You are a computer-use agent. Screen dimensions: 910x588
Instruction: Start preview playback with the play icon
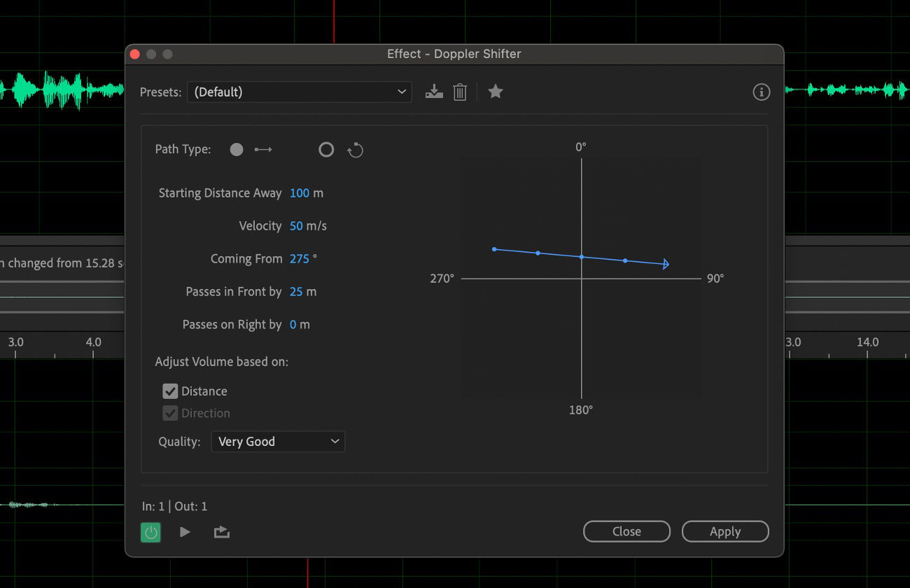185,531
